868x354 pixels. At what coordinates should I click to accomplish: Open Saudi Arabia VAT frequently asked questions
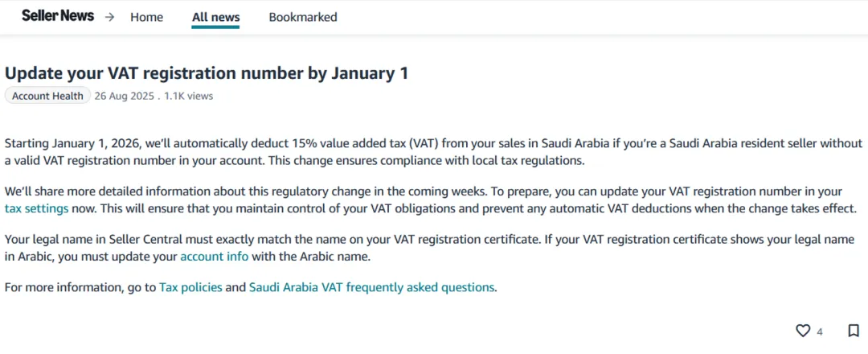pos(372,287)
